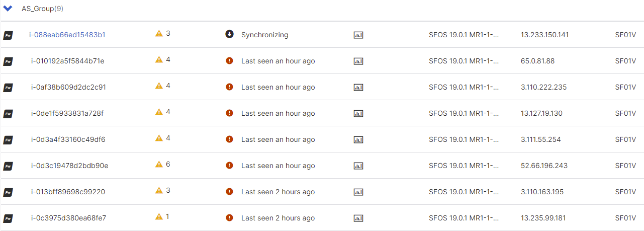Open the chart icon for i-0d3a4f33160c49df6
This screenshot has height=231, width=644.
[x=358, y=140]
